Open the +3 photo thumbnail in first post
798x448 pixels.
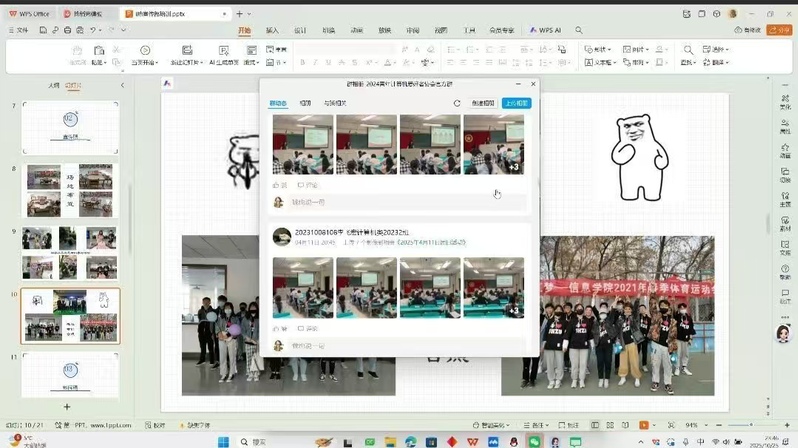pos(493,145)
